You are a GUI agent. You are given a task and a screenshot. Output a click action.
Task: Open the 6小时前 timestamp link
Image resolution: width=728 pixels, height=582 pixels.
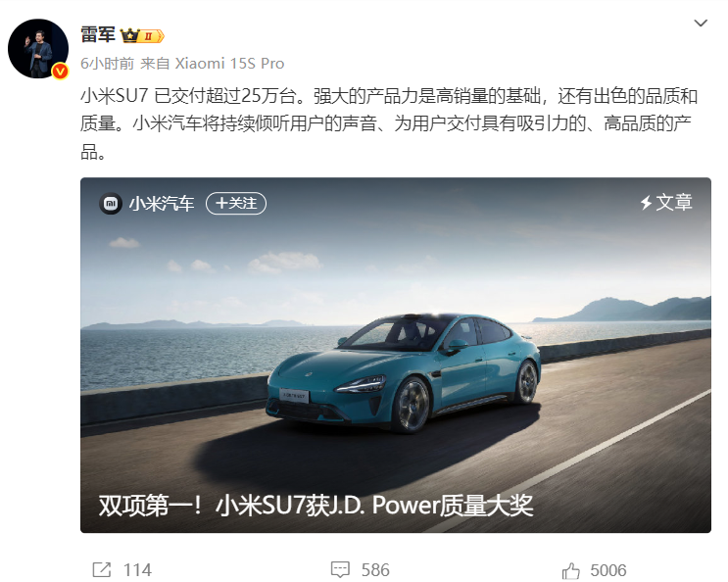pos(107,63)
